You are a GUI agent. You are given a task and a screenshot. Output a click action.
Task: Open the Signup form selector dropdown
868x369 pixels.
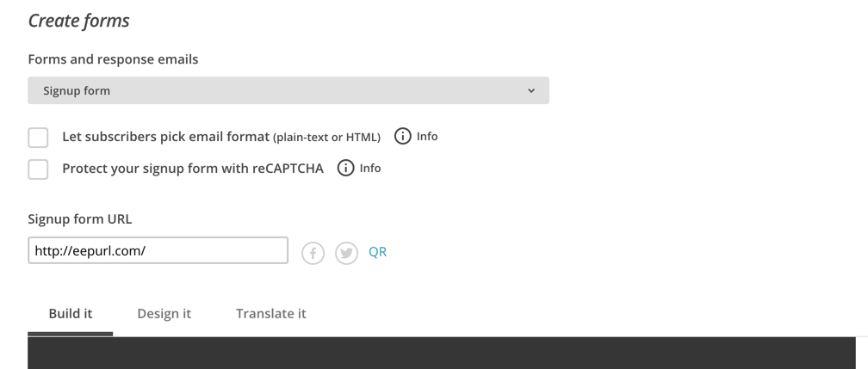[288, 90]
